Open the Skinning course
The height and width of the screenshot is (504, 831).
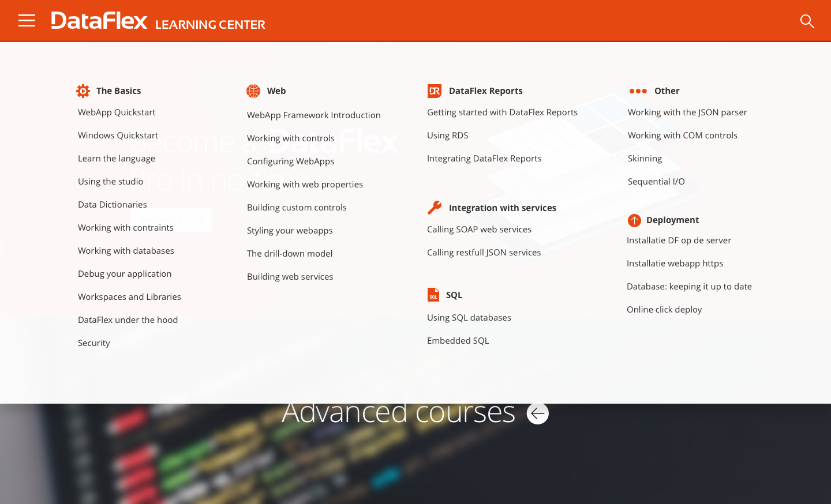tap(645, 159)
